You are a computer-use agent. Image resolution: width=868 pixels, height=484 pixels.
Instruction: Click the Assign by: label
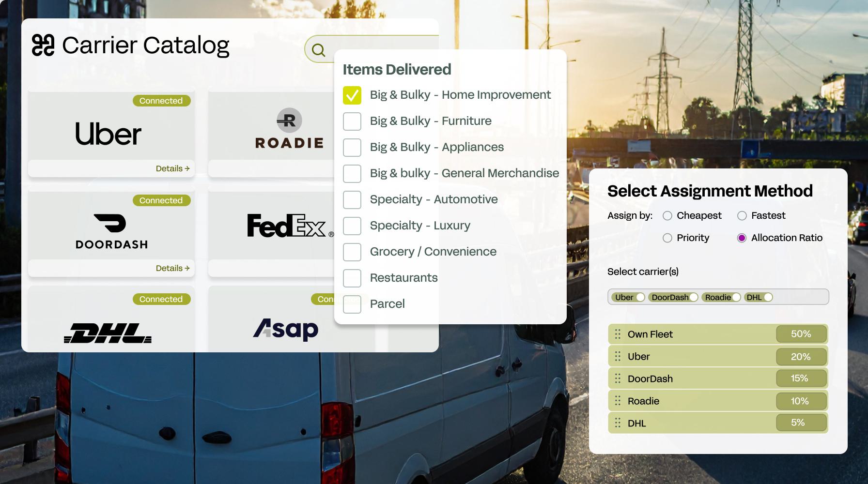click(x=630, y=216)
